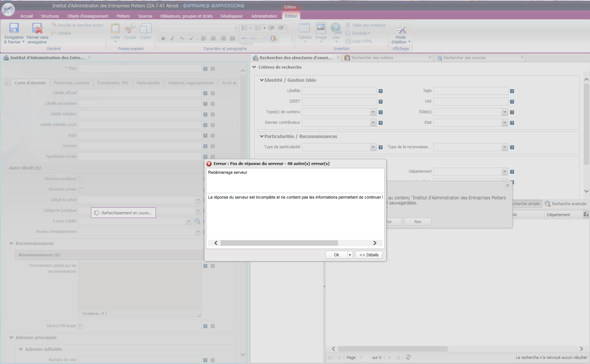Image resolution: width=590 pixels, height=364 pixels.
Task: Click the Tableau insert icon
Action: [304, 28]
